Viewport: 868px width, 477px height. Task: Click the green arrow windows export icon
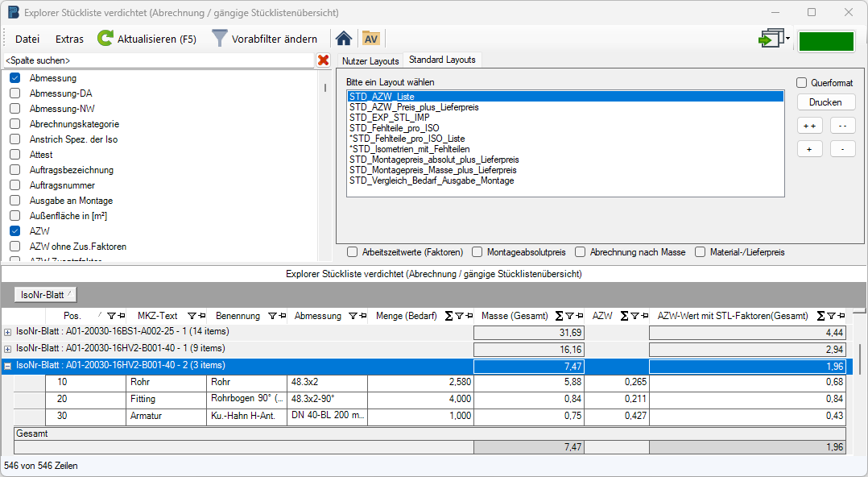(771, 39)
